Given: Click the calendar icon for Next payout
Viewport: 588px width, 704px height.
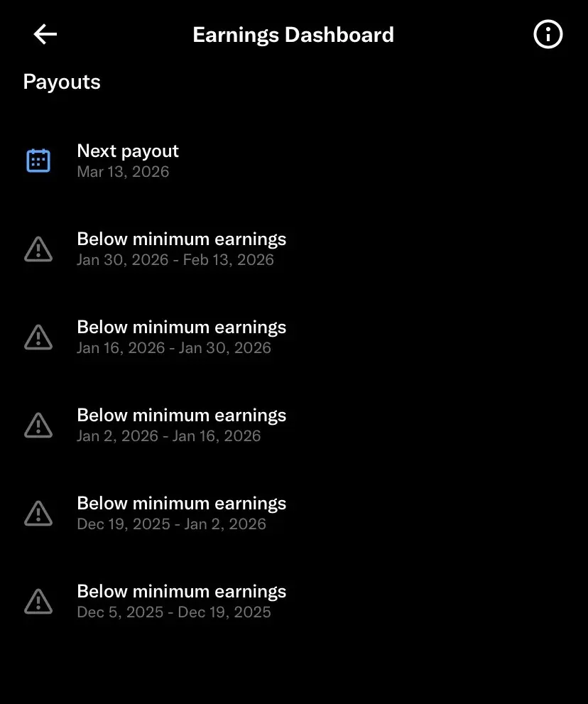Looking at the screenshot, I should click(38, 161).
